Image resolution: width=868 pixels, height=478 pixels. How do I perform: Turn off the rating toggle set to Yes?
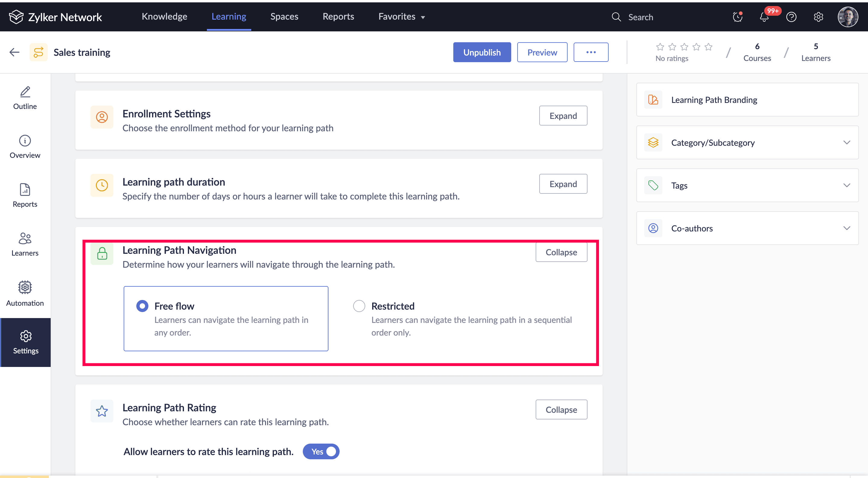click(321, 451)
